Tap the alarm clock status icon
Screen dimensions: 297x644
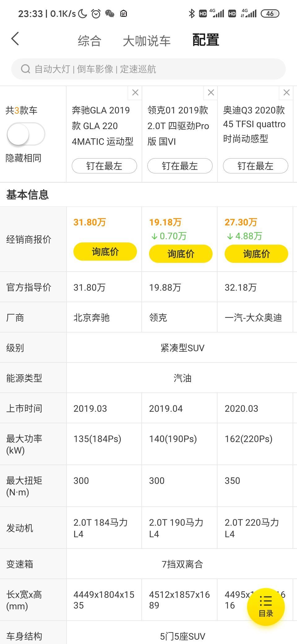96,14
